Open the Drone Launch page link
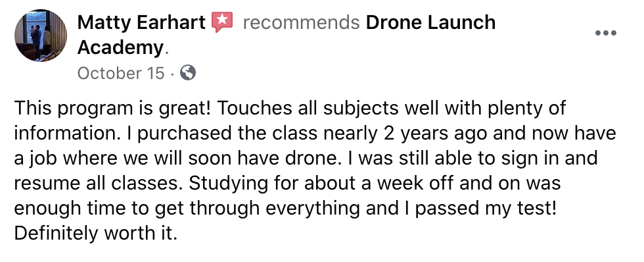The height and width of the screenshot is (262, 644). 431,22
